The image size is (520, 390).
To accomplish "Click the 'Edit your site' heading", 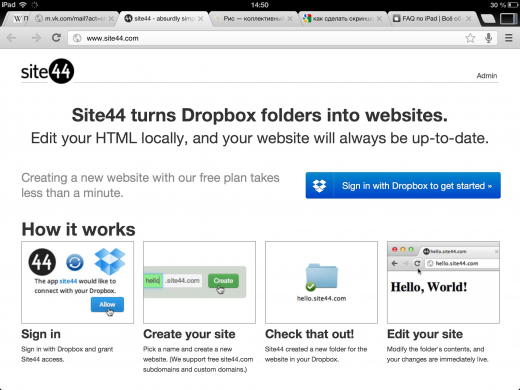I will point(425,334).
